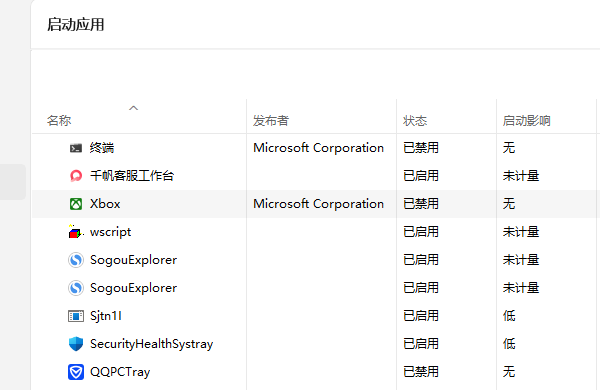Click 无 impact for QQPCTray
600x390 pixels.
(509, 372)
